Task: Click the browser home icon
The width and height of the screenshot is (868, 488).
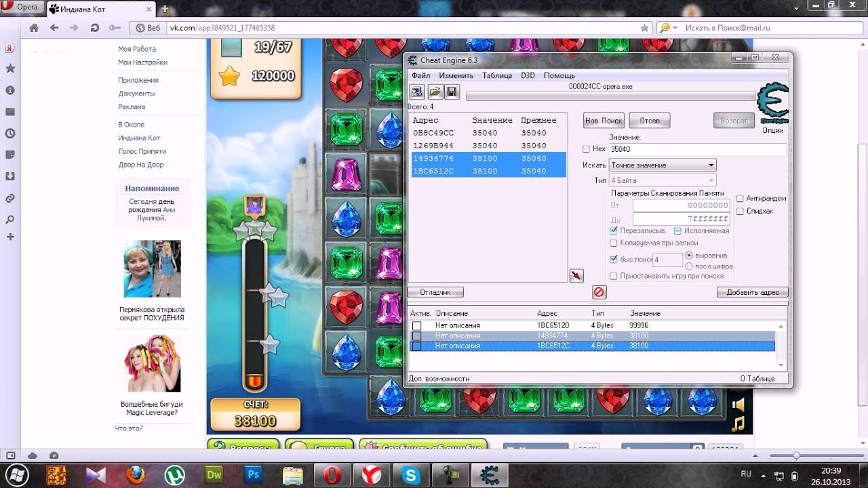Action: point(33,28)
